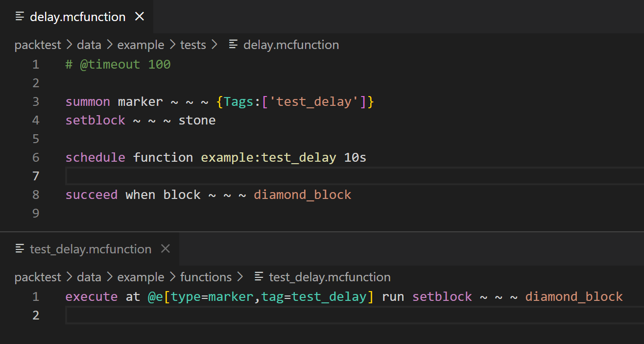
Task: Click the data breadcrumb in the top editor
Action: point(89,45)
